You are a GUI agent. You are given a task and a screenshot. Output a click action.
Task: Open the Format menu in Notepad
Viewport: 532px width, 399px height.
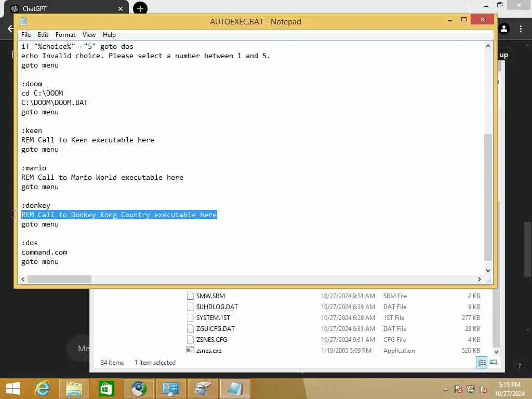(x=65, y=35)
